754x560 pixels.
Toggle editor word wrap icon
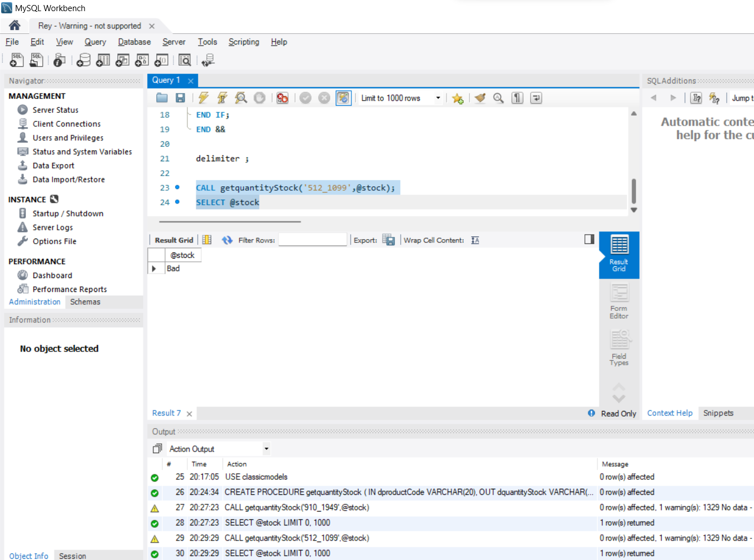click(536, 98)
